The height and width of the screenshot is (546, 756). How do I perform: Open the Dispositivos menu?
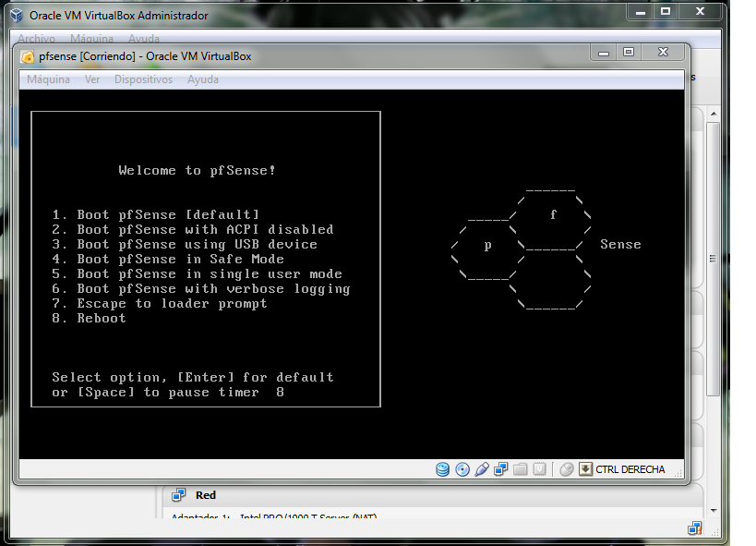143,79
